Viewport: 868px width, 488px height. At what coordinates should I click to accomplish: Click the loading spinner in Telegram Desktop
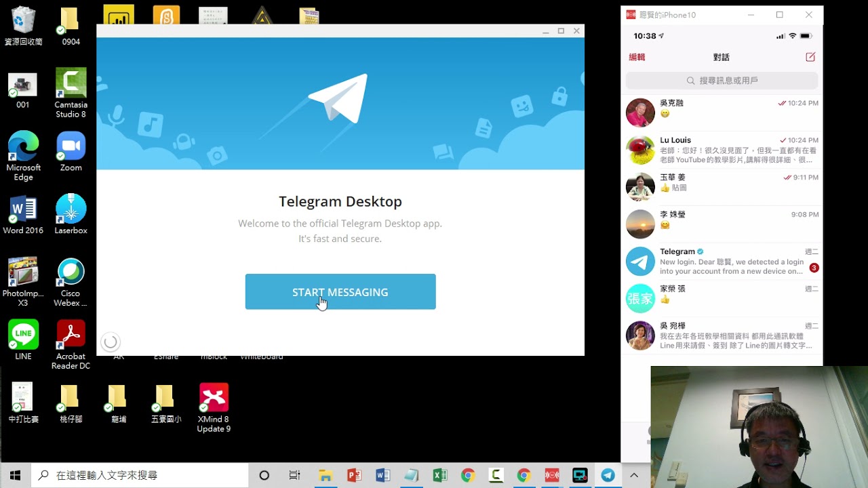click(111, 342)
